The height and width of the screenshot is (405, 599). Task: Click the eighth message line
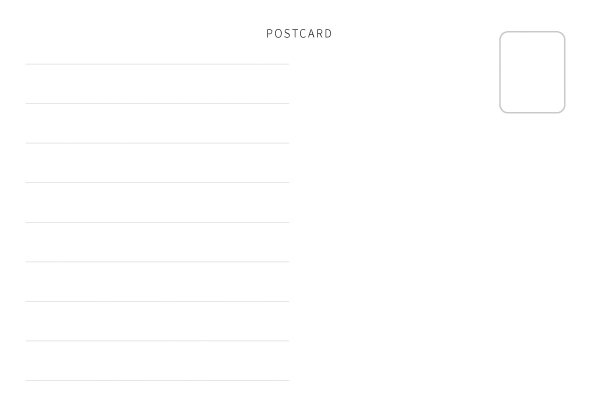[x=157, y=341]
